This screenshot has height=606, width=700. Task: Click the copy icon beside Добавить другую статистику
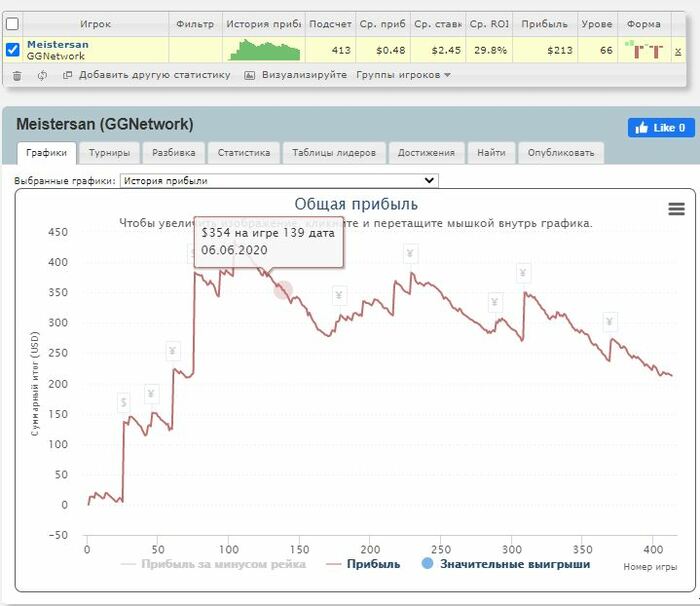click(67, 75)
